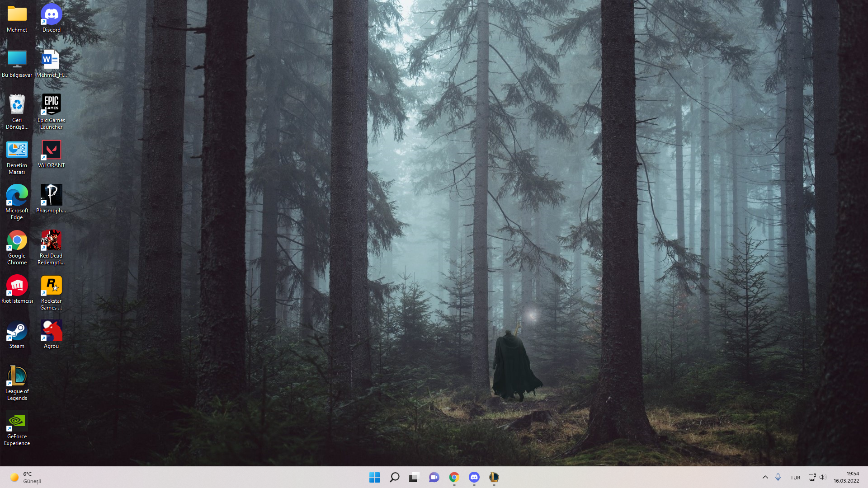Open the Windows Start menu
This screenshot has width=868, height=488.
pos(374,477)
